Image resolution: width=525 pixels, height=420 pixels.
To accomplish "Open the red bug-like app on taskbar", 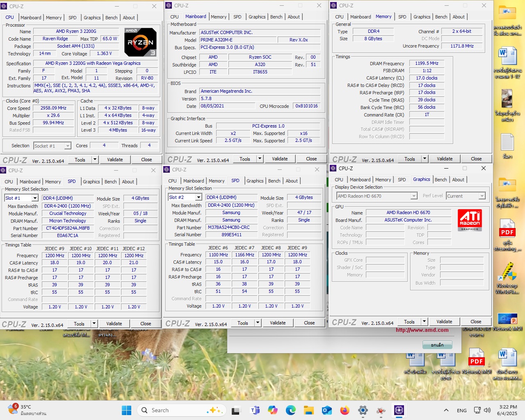I will point(381,410).
